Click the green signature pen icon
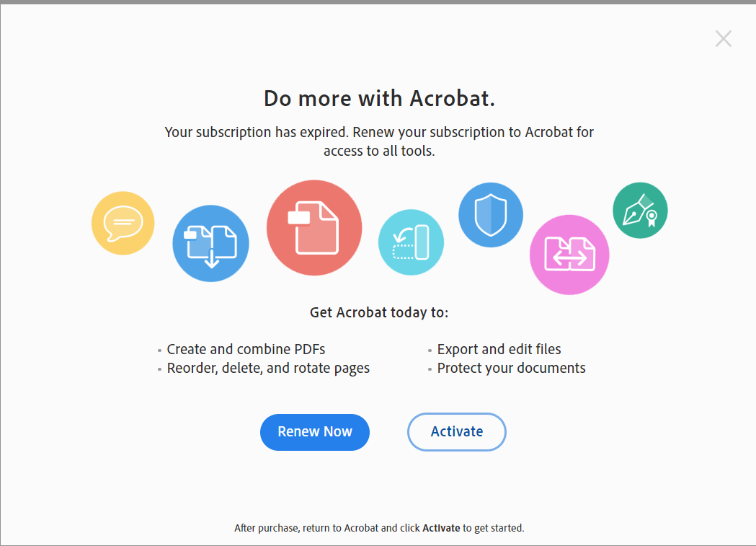This screenshot has height=546, width=756. click(640, 210)
